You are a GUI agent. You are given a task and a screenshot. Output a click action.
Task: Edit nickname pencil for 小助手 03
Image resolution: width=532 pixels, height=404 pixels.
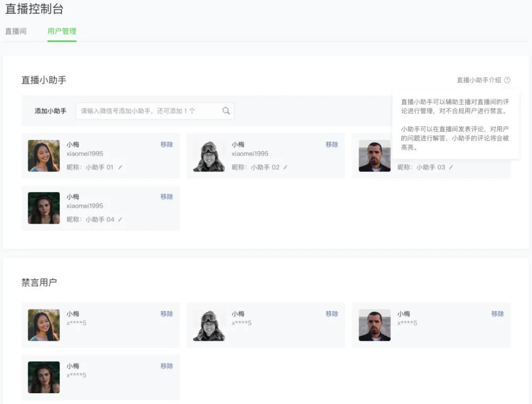(x=451, y=167)
